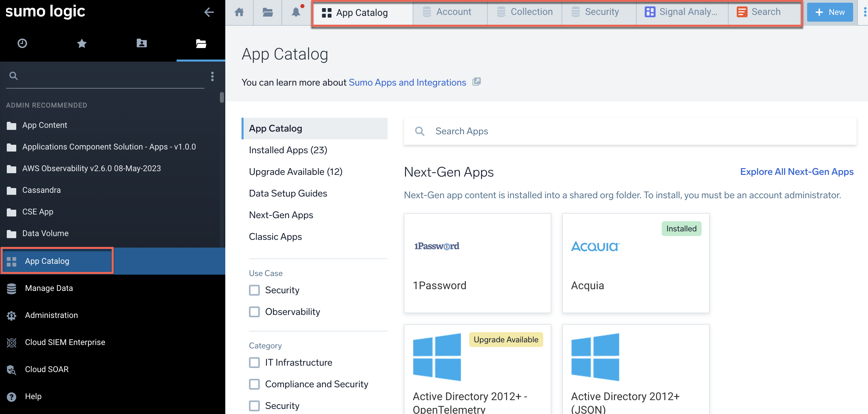Tick the Compliance and Security checkbox
Viewport: 868px width, 414px height.
click(254, 384)
